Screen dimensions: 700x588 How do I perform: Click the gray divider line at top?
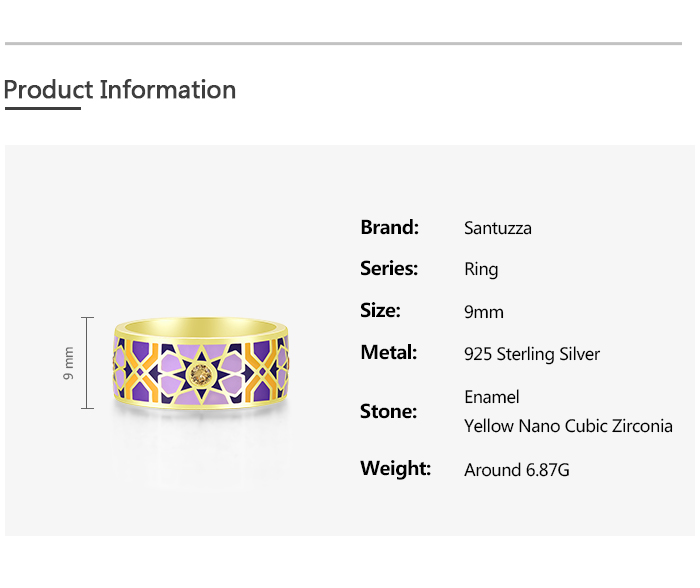[343, 43]
